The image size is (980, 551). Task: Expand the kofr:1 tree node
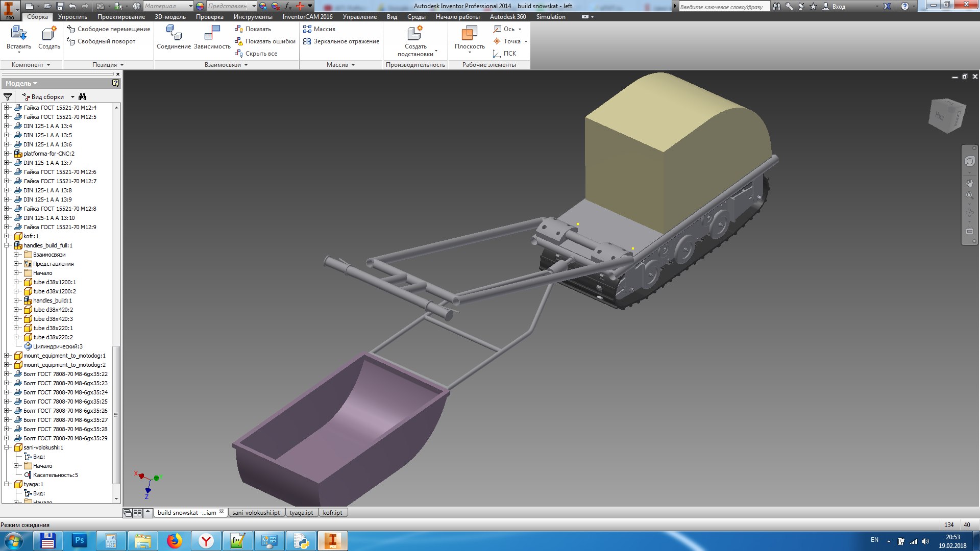pos(7,236)
